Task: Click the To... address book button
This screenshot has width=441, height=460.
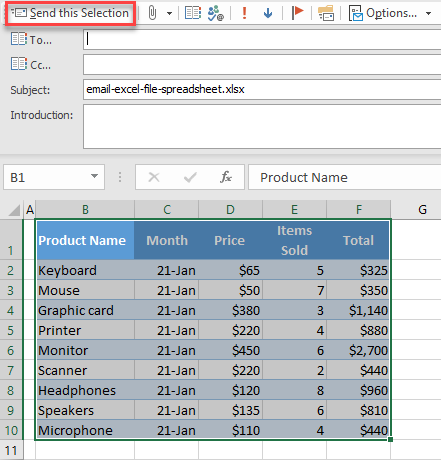Action: point(31,40)
